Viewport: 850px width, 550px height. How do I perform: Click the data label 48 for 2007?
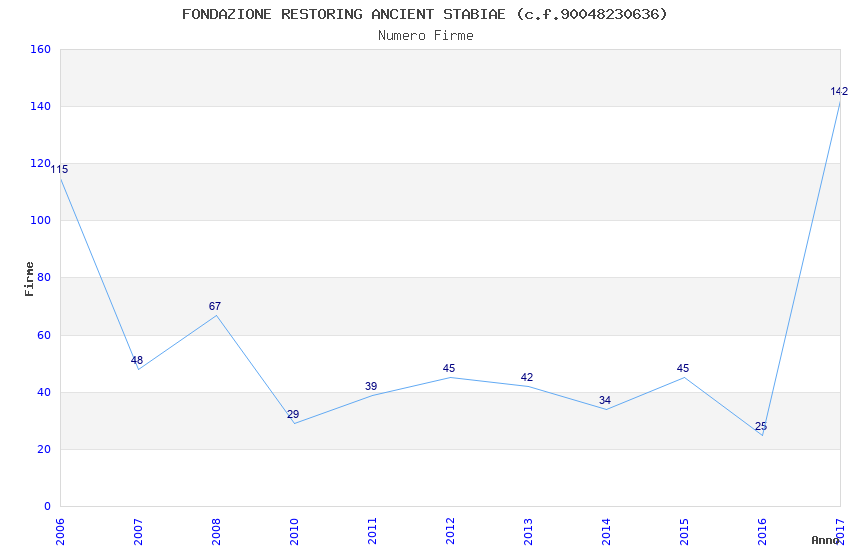click(x=137, y=360)
